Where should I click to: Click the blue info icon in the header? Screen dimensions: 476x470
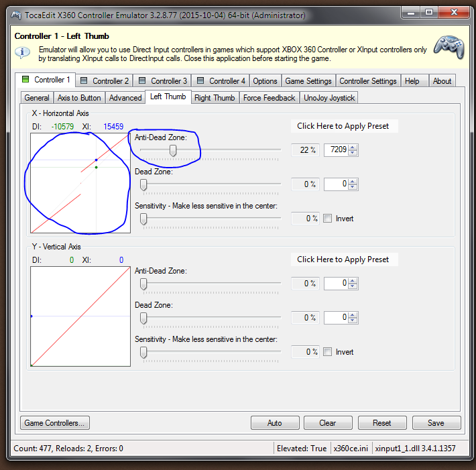pos(23,52)
